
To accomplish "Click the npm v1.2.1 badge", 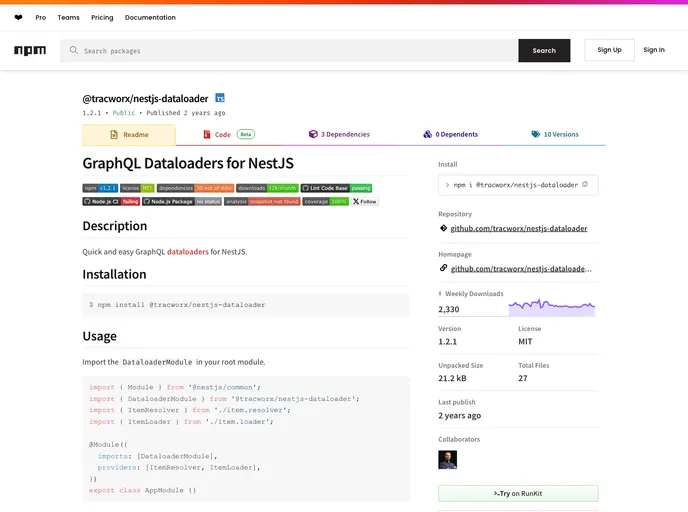I will 100,188.
